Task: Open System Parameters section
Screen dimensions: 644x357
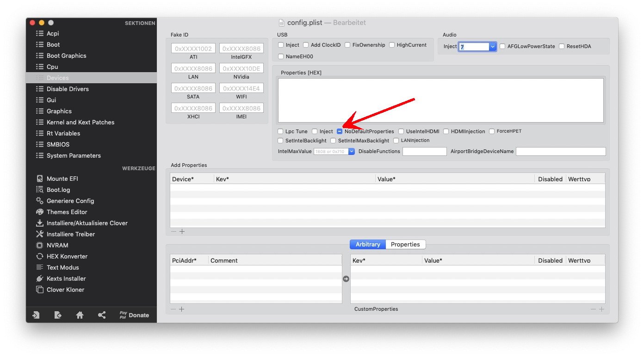Action: [74, 155]
